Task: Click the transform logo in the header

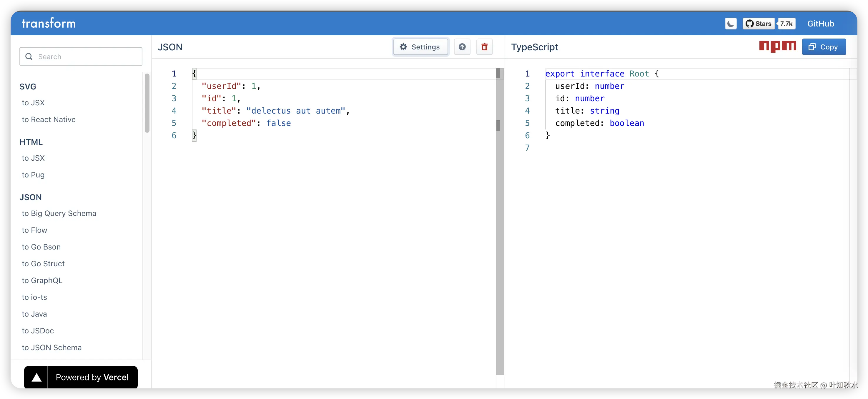Action: pos(49,23)
